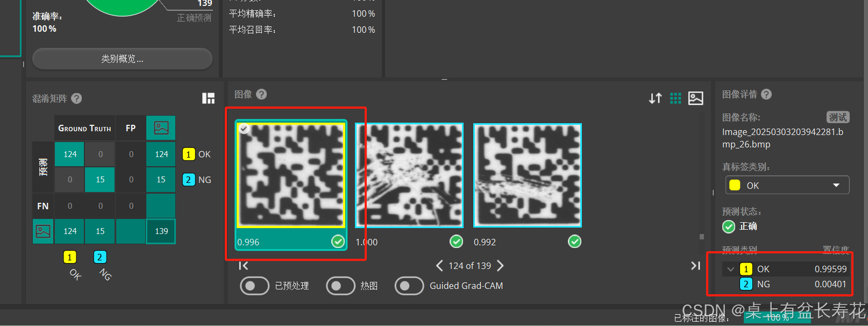
Task: Select the data code thumbnail scored 1.000
Action: click(x=409, y=175)
